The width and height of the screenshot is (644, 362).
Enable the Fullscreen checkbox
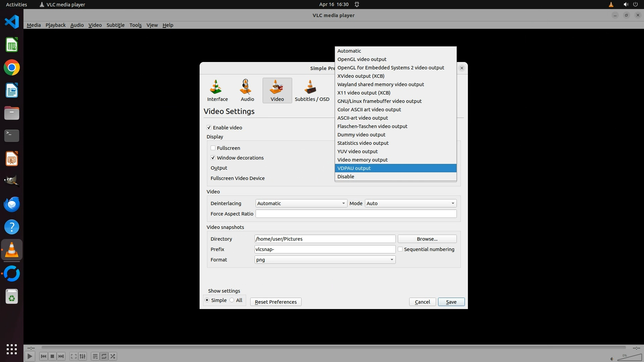coord(213,148)
